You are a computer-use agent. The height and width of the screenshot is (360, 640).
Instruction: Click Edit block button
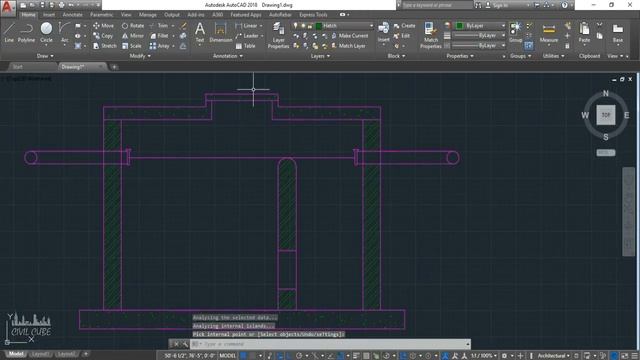[402, 36]
